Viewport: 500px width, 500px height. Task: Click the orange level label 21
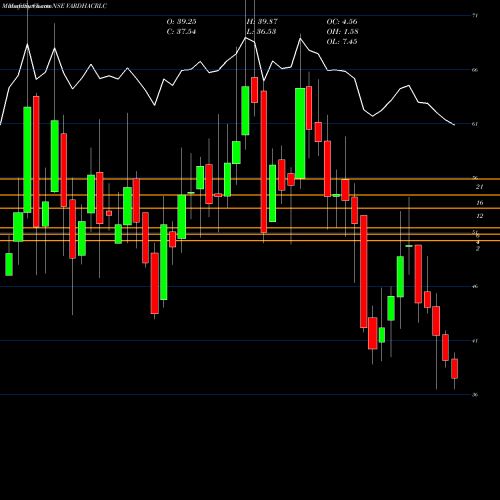pos(479,187)
